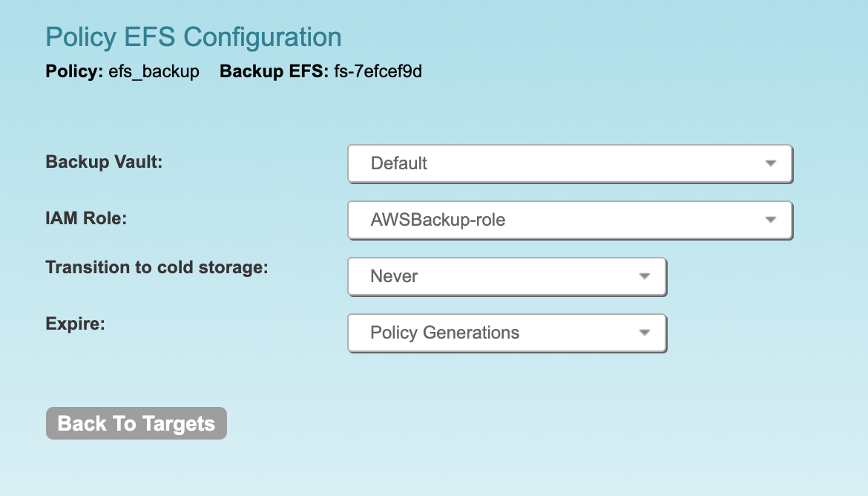Image resolution: width=868 pixels, height=496 pixels.
Task: Click the IAM Role field label
Action: click(x=87, y=218)
